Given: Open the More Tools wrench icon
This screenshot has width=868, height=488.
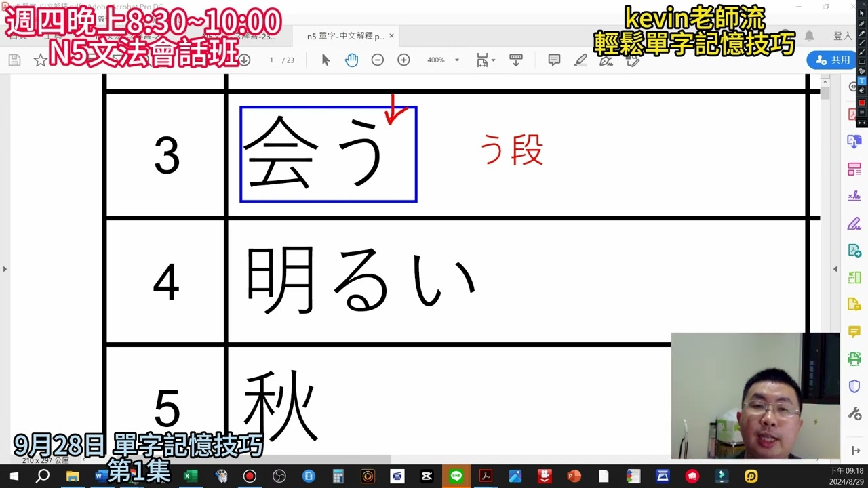Looking at the screenshot, I should (854, 413).
